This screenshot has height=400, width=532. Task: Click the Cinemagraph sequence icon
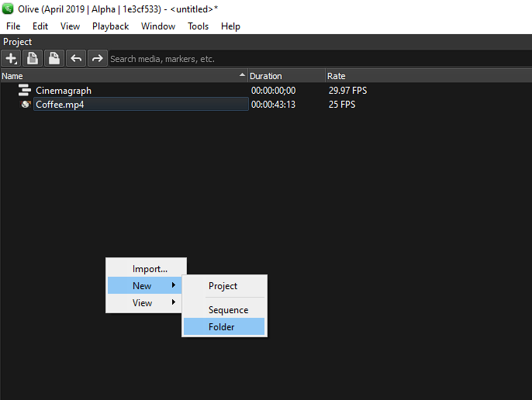point(25,90)
